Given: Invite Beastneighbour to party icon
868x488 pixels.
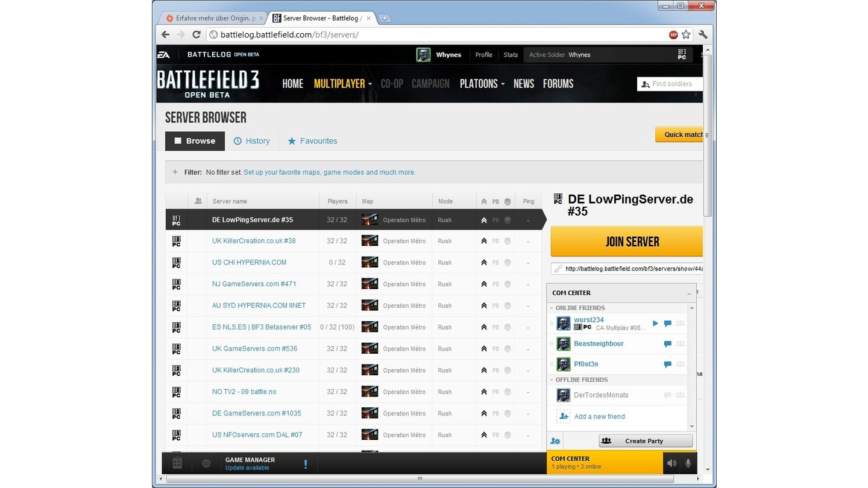Looking at the screenshot, I should 681,344.
